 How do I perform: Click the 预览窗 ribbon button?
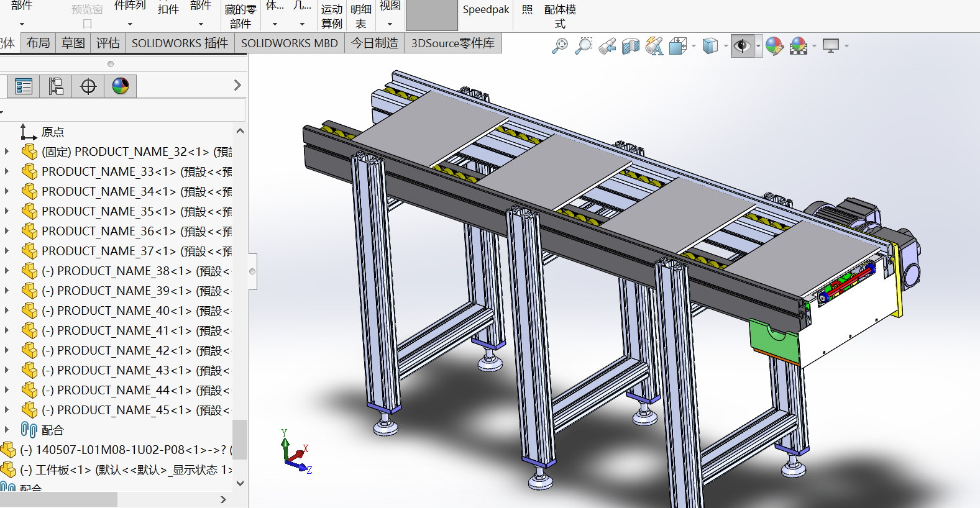tap(87, 16)
